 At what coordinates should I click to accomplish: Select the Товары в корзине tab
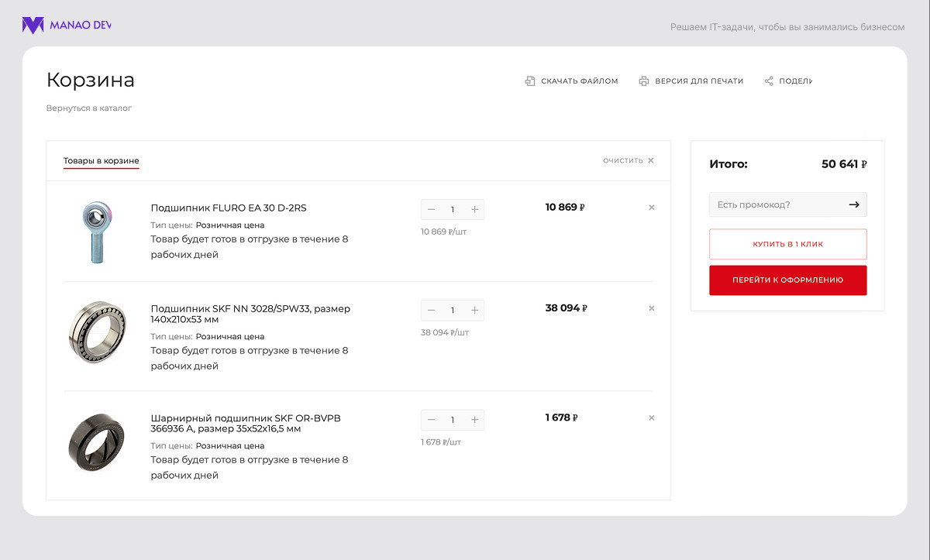pyautogui.click(x=102, y=161)
